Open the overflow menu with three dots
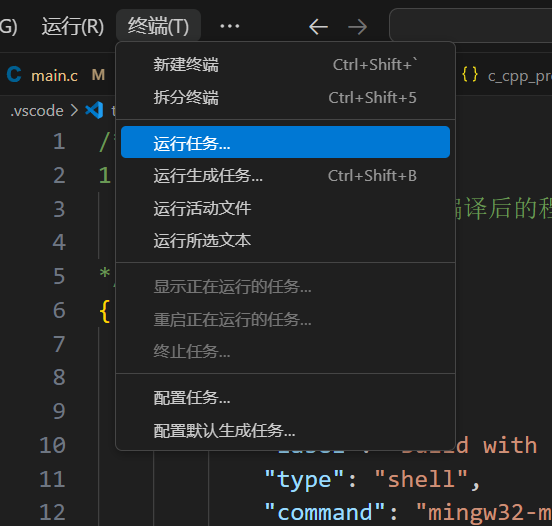 click(230, 26)
